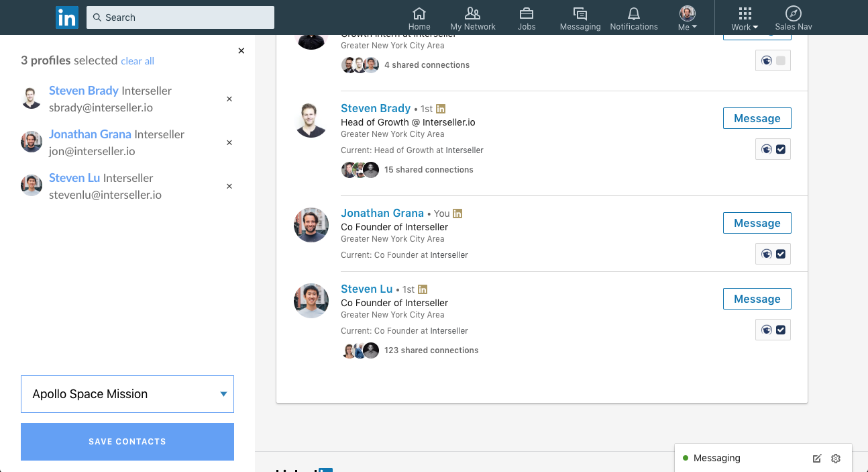Open Messaging settings gear
Viewport: 868px width, 472px height.
836,459
